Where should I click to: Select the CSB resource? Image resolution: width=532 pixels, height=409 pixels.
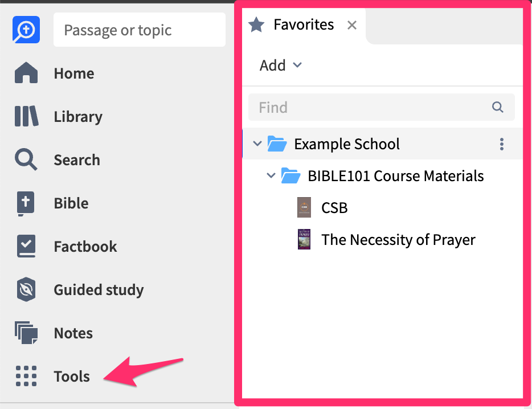click(x=335, y=207)
